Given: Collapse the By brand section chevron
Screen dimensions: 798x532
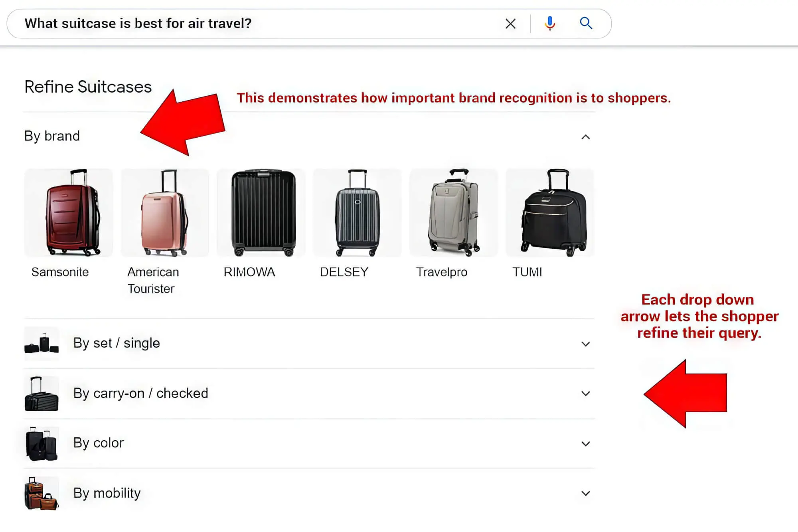Looking at the screenshot, I should click(585, 137).
